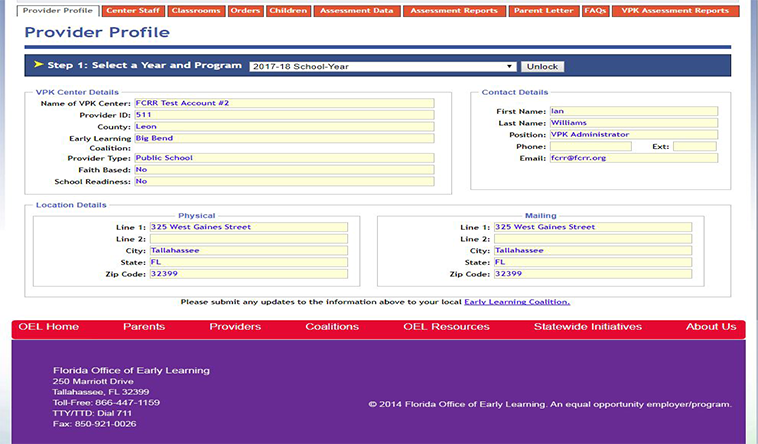Viewport: 758px width, 444px height.
Task: Select Coalitions in the navigation bar
Action: [332, 327]
